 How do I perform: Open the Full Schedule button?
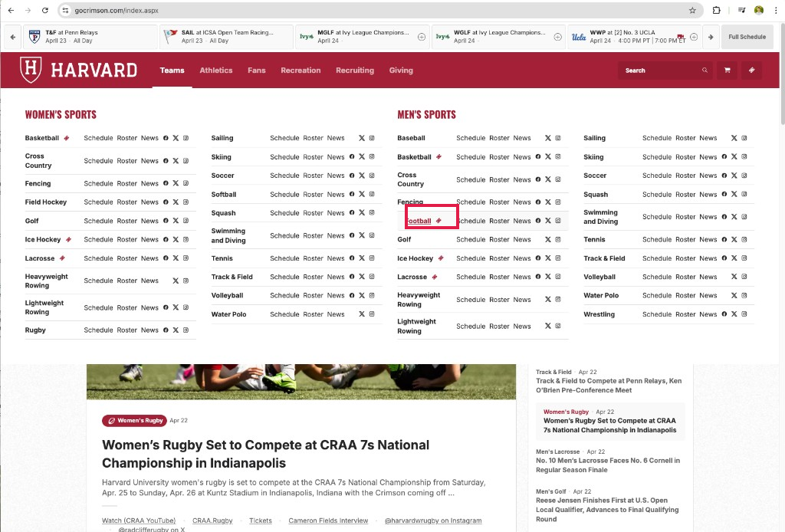pyautogui.click(x=747, y=36)
